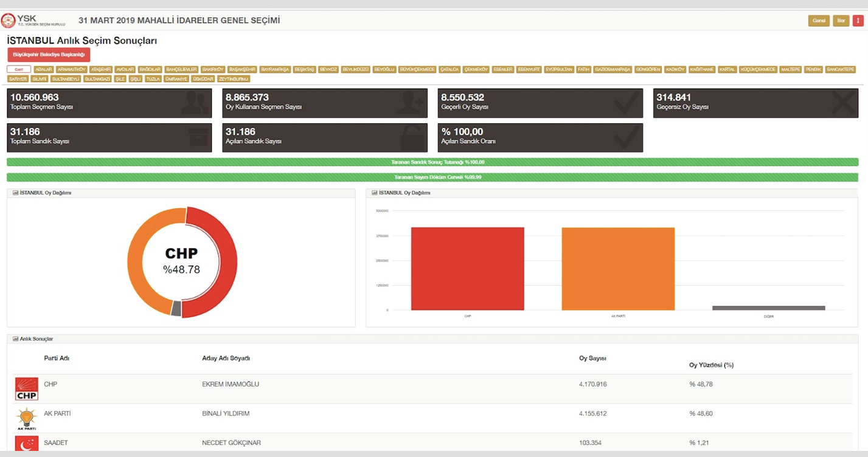Select the BAHÇELİEVLER district

point(181,69)
